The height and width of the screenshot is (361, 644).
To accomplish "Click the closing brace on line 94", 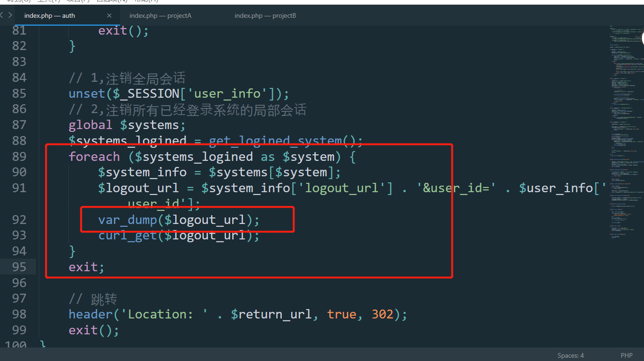I will 72,251.
